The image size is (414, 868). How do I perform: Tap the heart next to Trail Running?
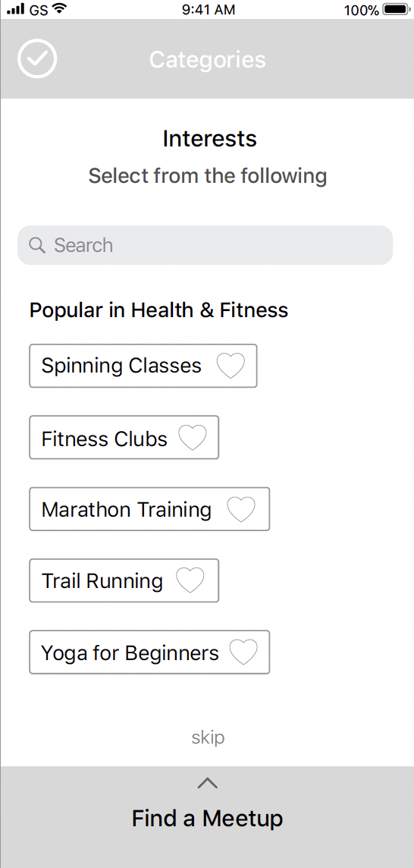190,580
